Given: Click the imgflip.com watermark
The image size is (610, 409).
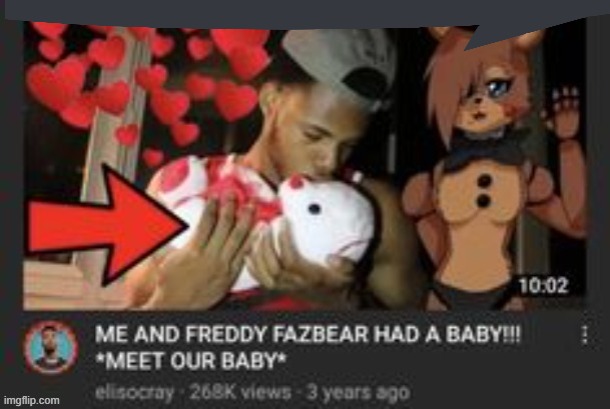Looking at the screenshot, I should 32,400.
